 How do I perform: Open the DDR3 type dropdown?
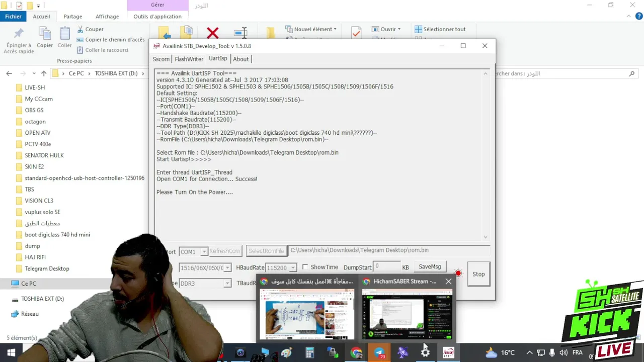pyautogui.click(x=227, y=283)
